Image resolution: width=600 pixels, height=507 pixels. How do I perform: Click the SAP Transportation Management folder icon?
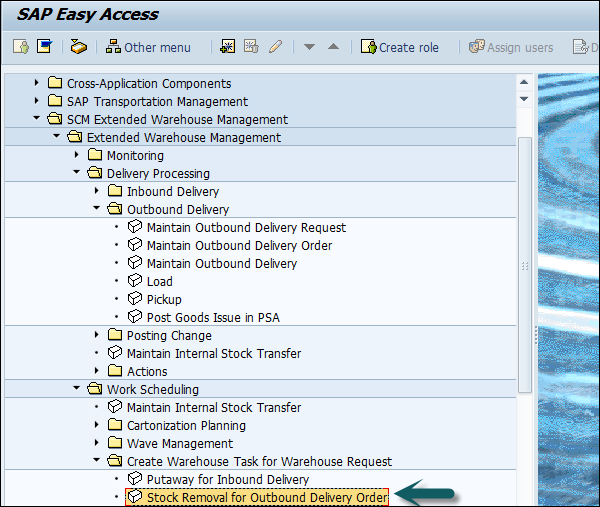(55, 101)
